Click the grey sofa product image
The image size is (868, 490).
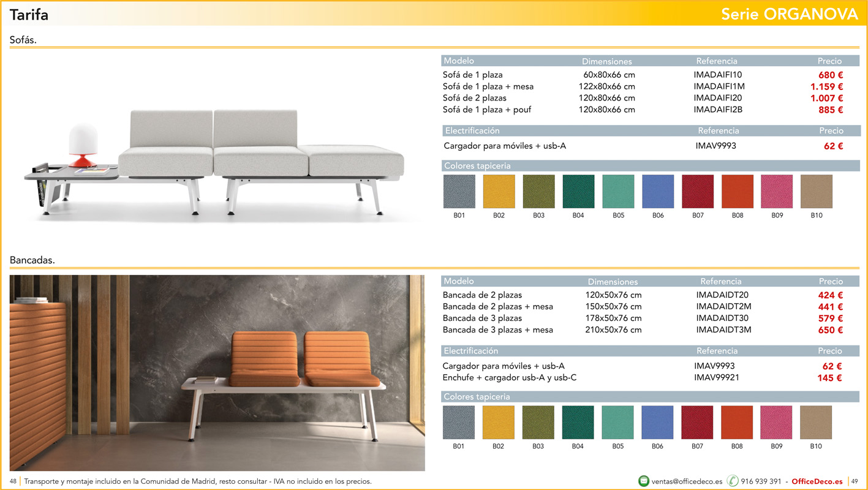tap(214, 162)
